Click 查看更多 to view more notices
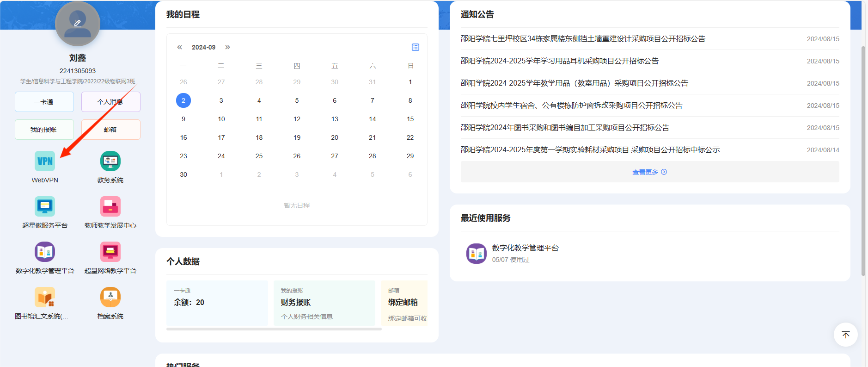Viewport: 868px width, 367px height. click(649, 172)
